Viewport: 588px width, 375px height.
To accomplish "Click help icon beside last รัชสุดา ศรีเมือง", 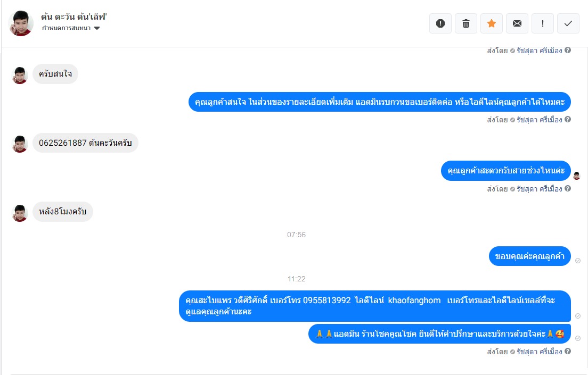I will (568, 351).
